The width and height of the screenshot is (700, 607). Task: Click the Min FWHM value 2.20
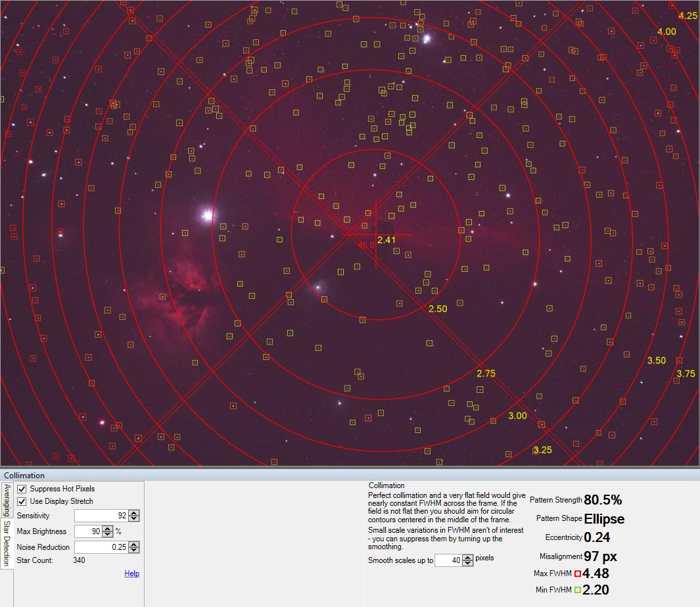pyautogui.click(x=595, y=590)
